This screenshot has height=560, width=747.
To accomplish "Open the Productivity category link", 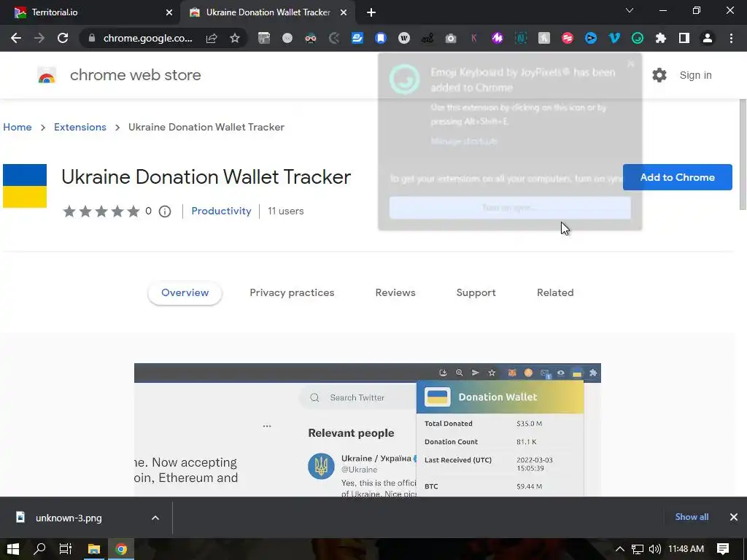I will [x=221, y=211].
